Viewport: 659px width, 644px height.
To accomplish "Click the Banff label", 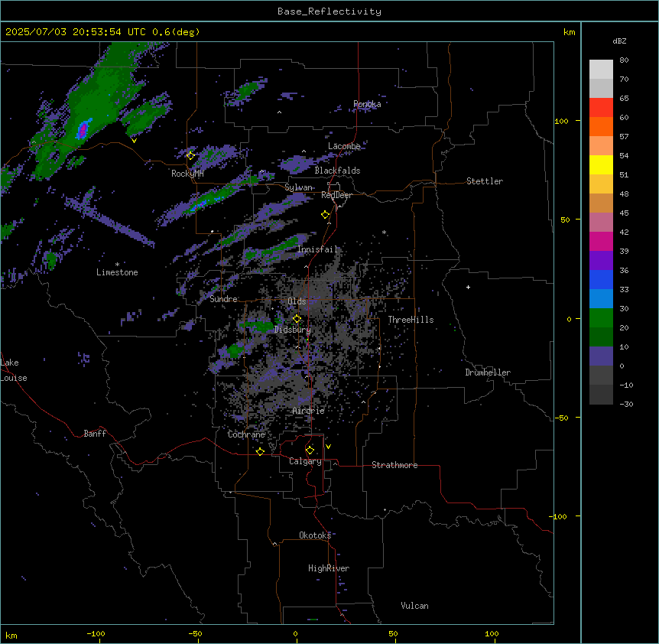I will [x=95, y=434].
